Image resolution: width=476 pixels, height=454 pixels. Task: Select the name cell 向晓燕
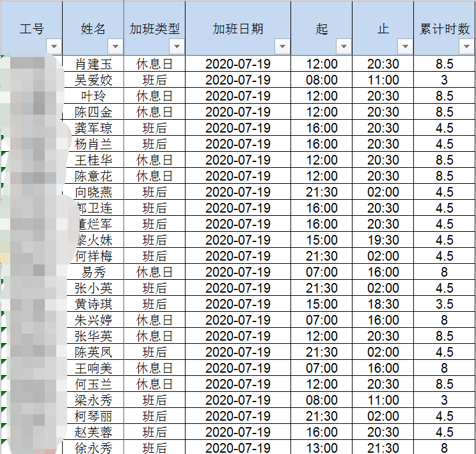(x=93, y=192)
